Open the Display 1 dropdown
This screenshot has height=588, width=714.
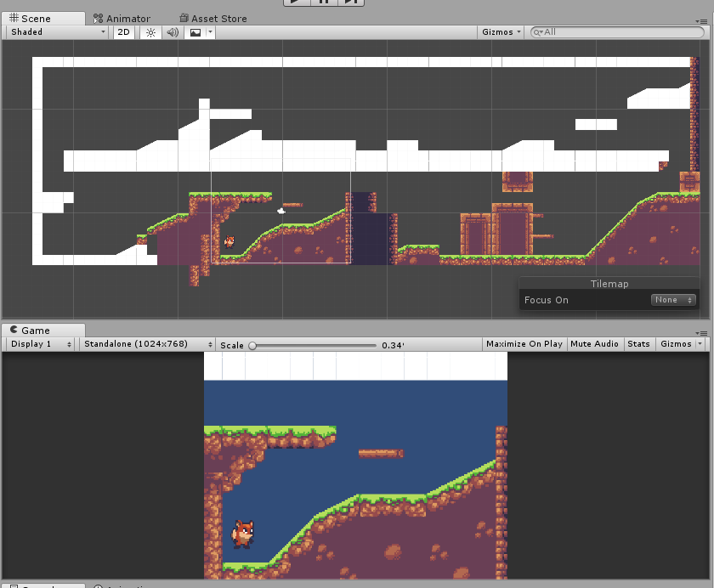[x=40, y=344]
